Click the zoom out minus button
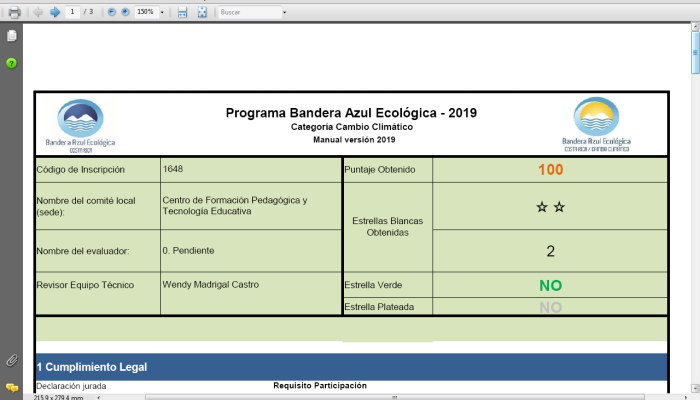The image size is (700, 400). coord(111,12)
